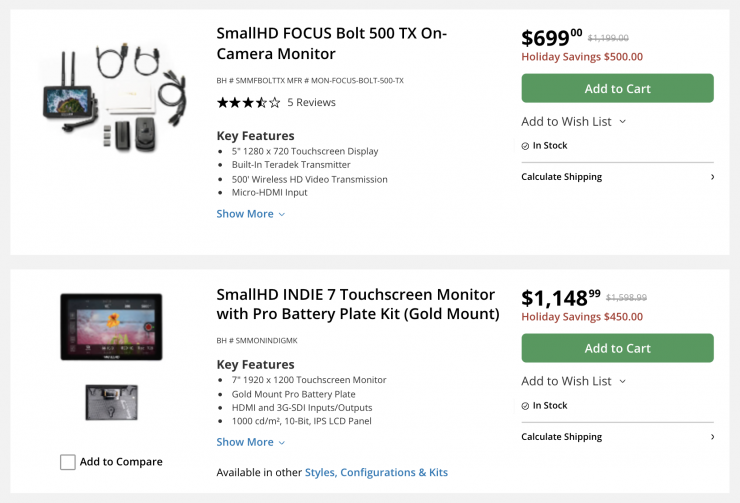Tick the Add to Compare checkbox
Viewport: 740px width, 503px height.
click(x=68, y=462)
